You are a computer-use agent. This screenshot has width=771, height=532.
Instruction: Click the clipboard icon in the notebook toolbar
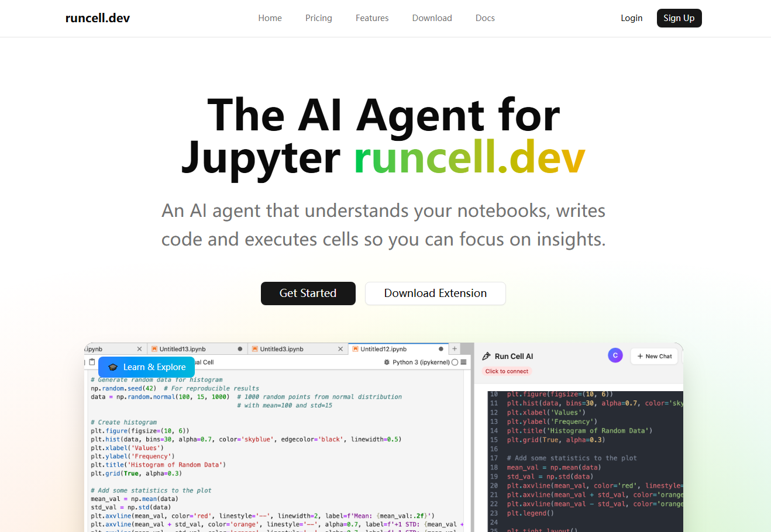[x=93, y=362]
